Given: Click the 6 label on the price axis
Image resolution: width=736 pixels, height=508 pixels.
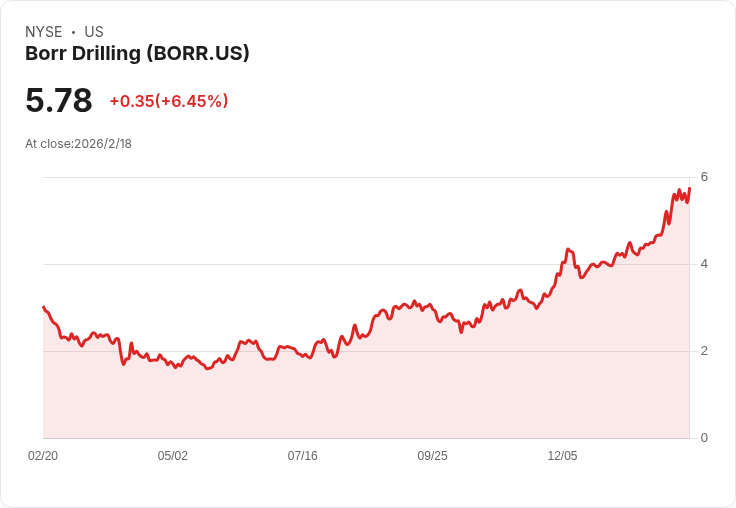Looking at the screenshot, I should (704, 177).
